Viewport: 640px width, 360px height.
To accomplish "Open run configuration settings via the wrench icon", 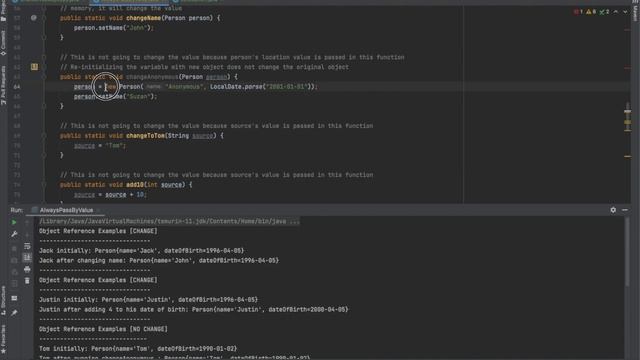I will click(14, 234).
